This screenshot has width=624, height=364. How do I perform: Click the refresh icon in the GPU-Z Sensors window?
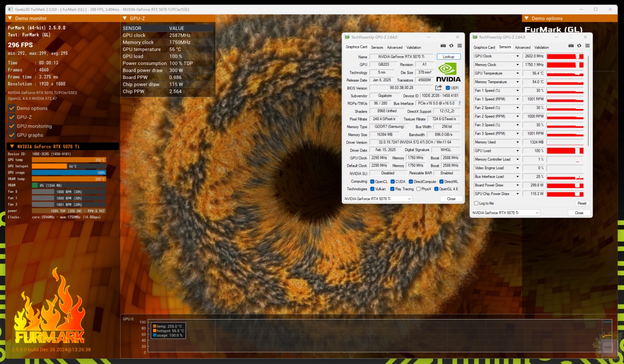(x=579, y=46)
